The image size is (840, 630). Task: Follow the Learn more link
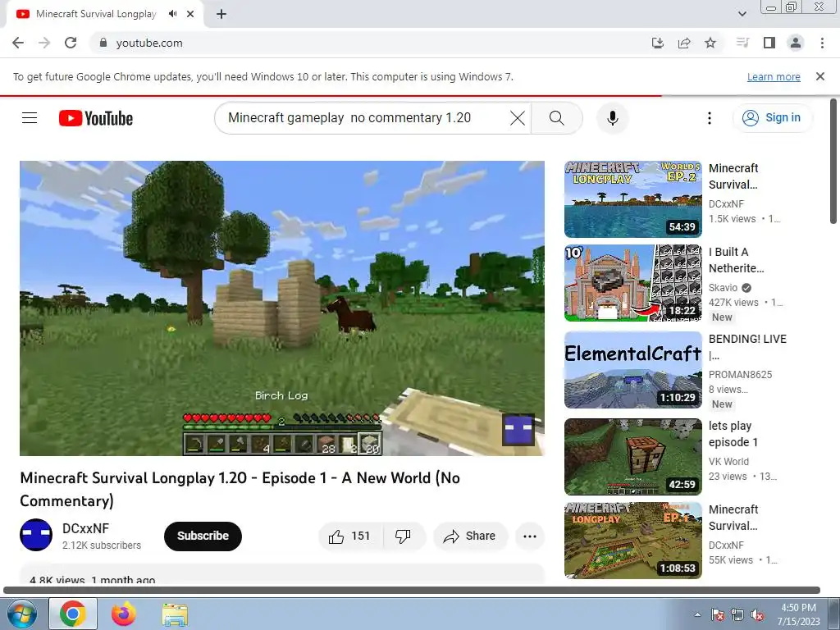pyautogui.click(x=774, y=76)
